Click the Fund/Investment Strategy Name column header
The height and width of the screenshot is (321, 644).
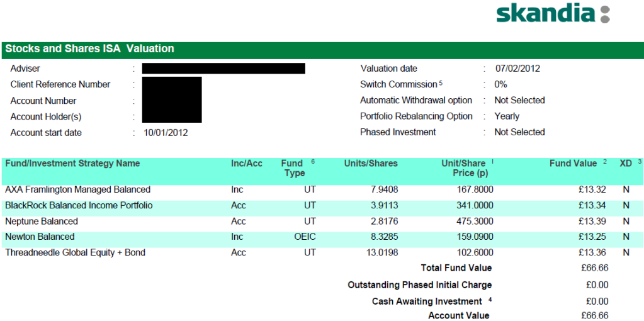pyautogui.click(x=72, y=164)
